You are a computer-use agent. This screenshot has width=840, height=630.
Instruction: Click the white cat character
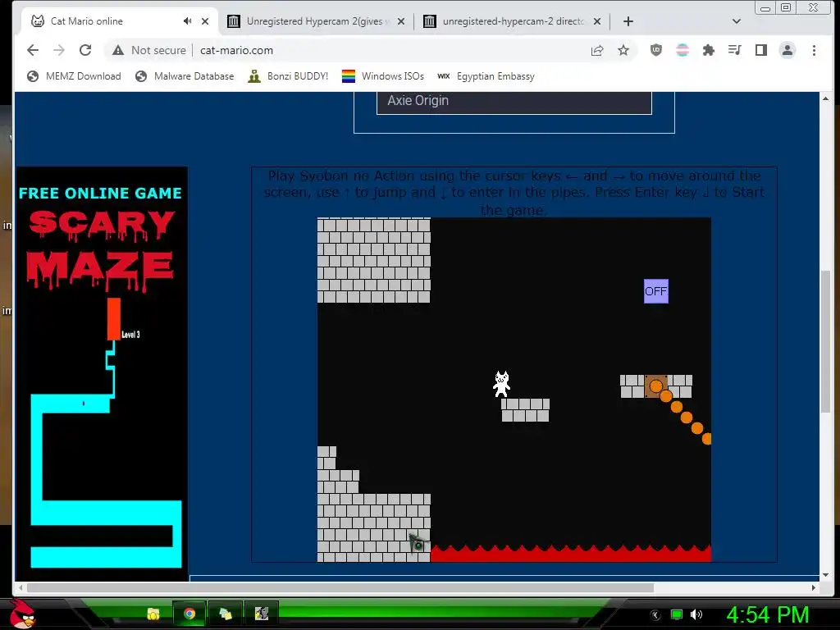tap(501, 384)
